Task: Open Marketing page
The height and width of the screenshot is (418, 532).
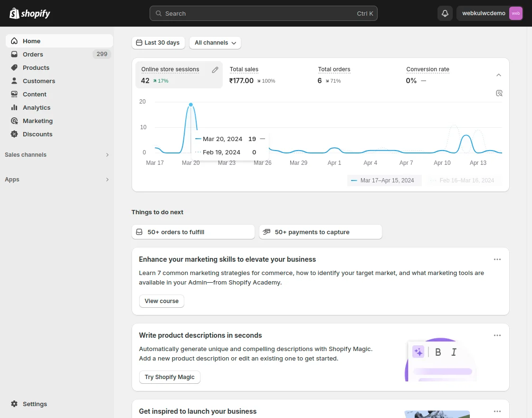Action: (x=59, y=121)
